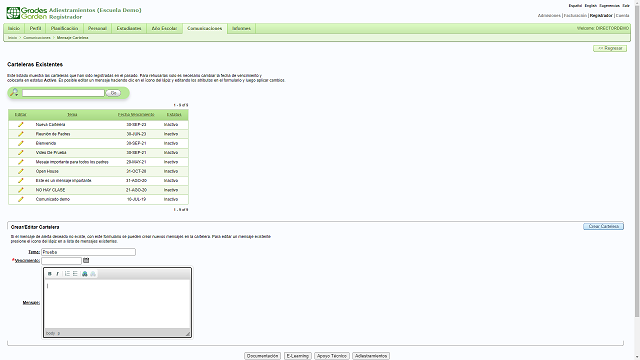
Task: Open the Personal tab
Action: pos(97,29)
